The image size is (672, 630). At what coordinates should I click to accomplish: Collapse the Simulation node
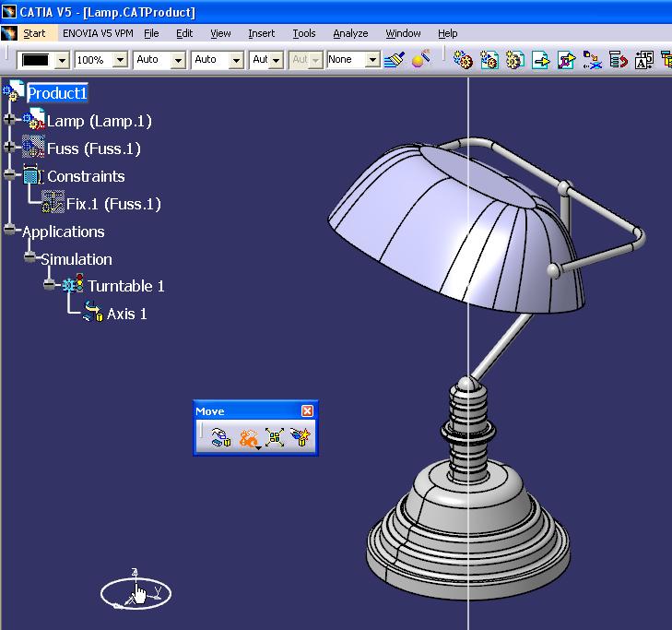click(29, 257)
